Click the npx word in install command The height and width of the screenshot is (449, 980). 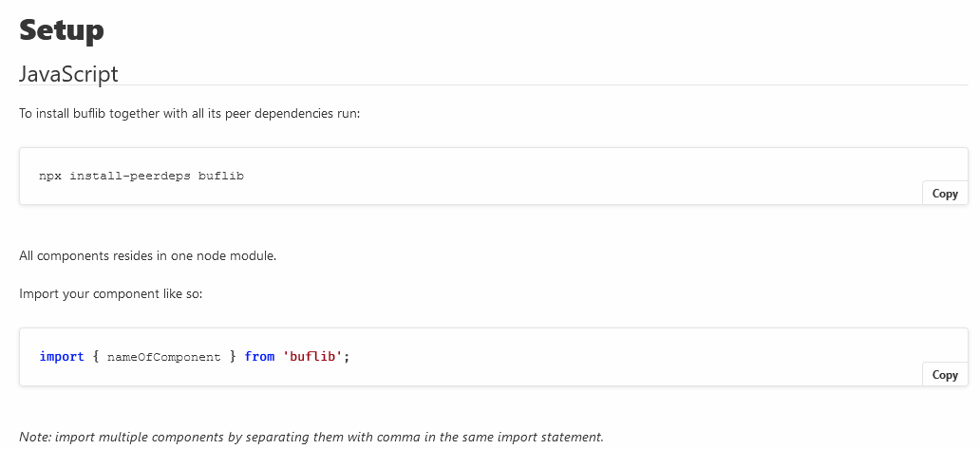pyautogui.click(x=50, y=177)
